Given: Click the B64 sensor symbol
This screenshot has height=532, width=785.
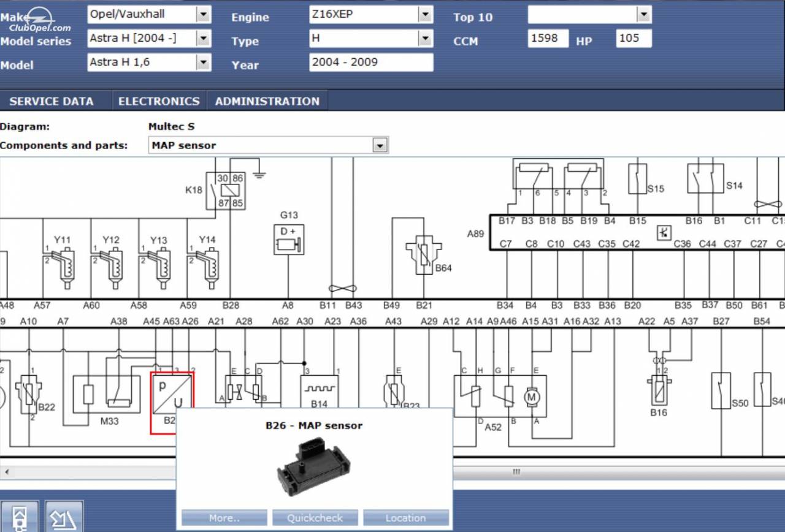Looking at the screenshot, I should [x=424, y=254].
